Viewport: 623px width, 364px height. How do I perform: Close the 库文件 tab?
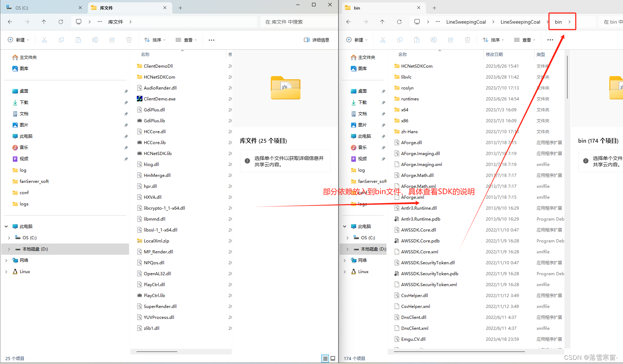pyautogui.click(x=165, y=8)
